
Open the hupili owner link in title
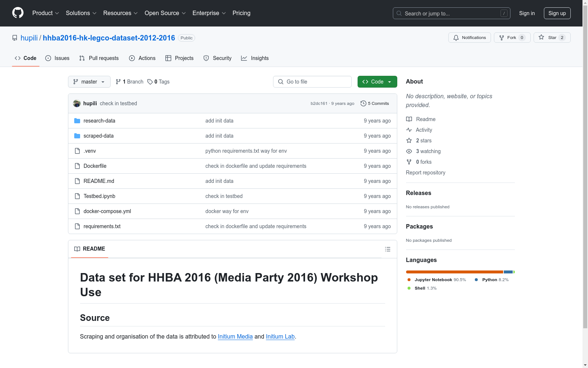coord(29,38)
